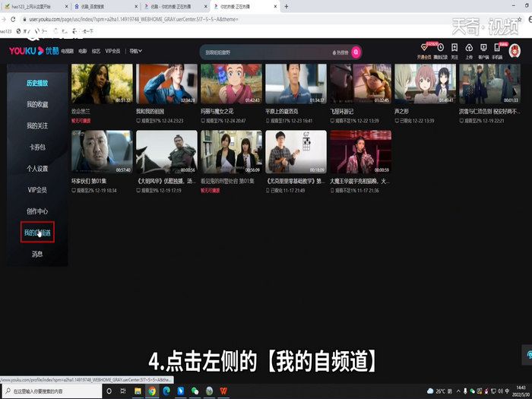
Task: Click the 26°C weather widget in the taskbar
Action: 440,391
